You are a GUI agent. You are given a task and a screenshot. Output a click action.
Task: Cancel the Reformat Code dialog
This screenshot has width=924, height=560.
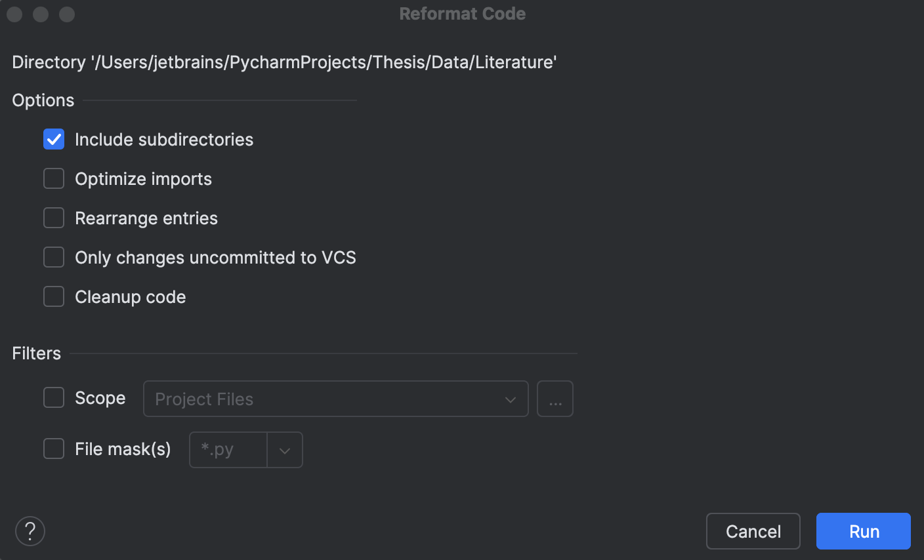click(753, 531)
